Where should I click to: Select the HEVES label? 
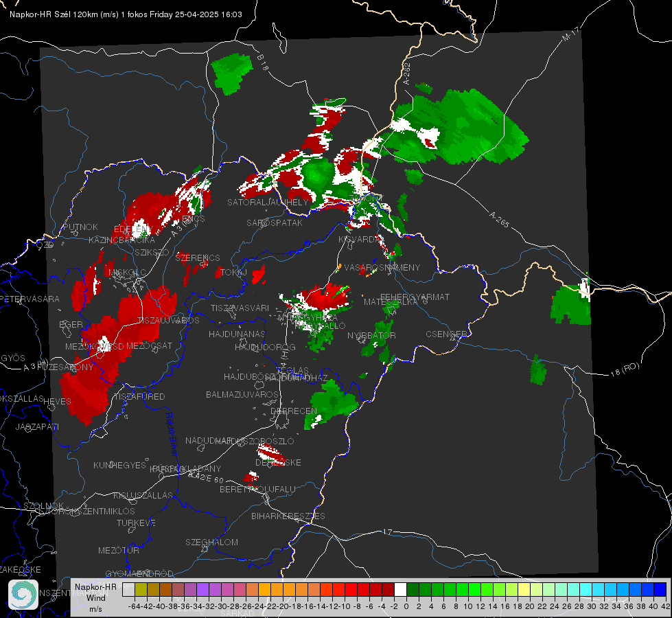click(x=57, y=401)
